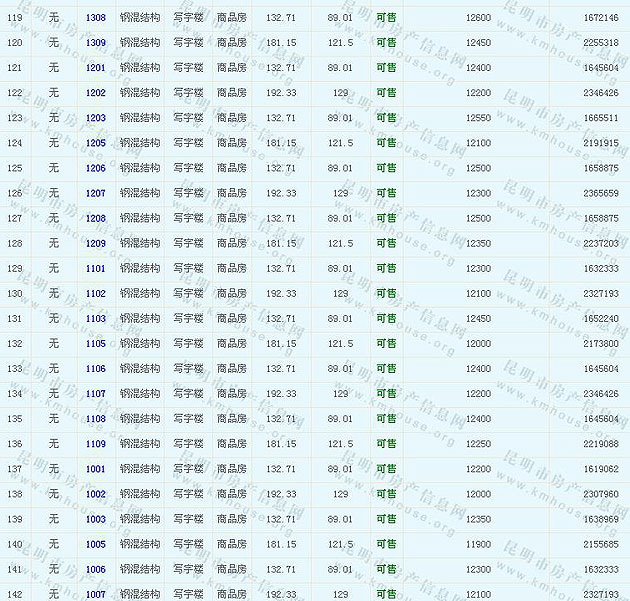The image size is (630, 601).
Task: Open room 1108 link
Action: [x=96, y=418]
